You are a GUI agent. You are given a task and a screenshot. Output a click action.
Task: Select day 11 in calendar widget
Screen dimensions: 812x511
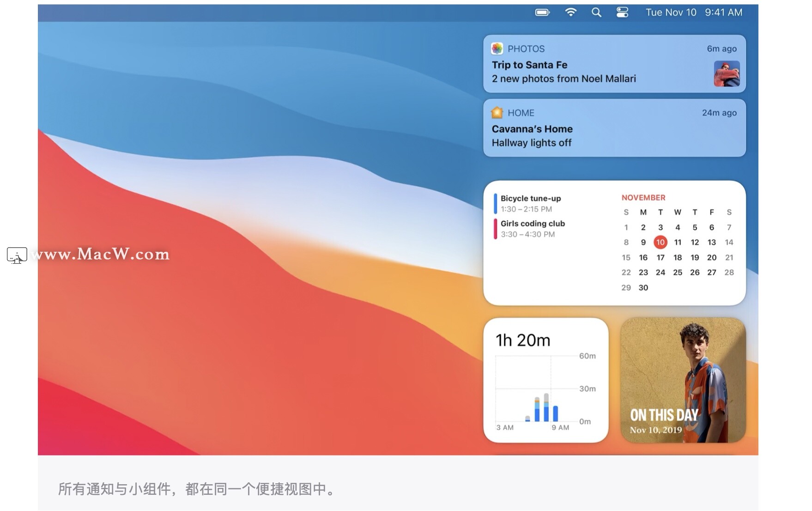pos(678,242)
